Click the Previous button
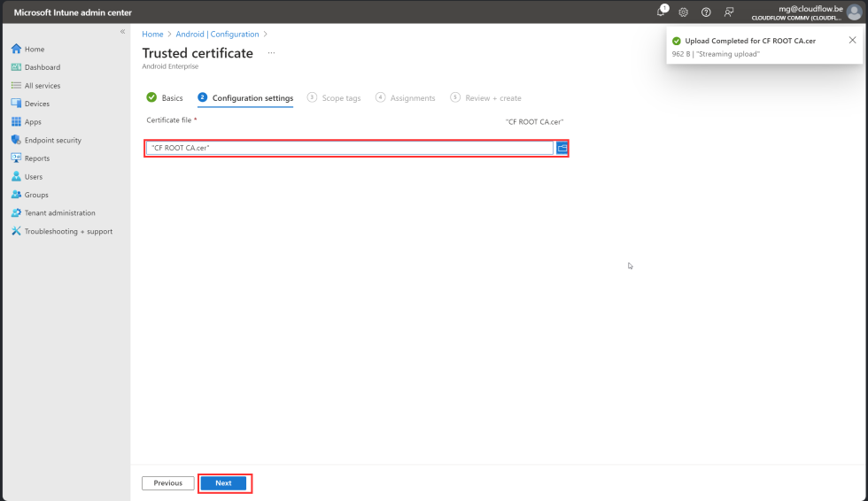 pyautogui.click(x=167, y=483)
